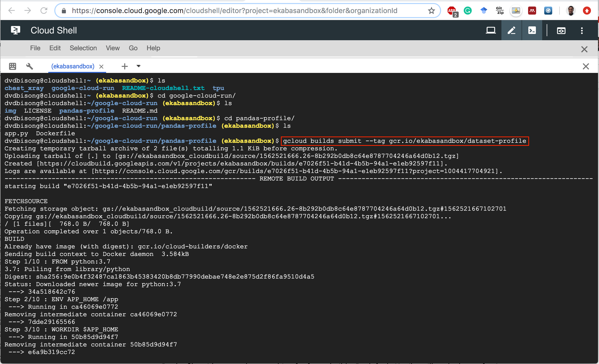Toggle the bookmark star in address bar
This screenshot has width=599, height=364.
pos(431,11)
